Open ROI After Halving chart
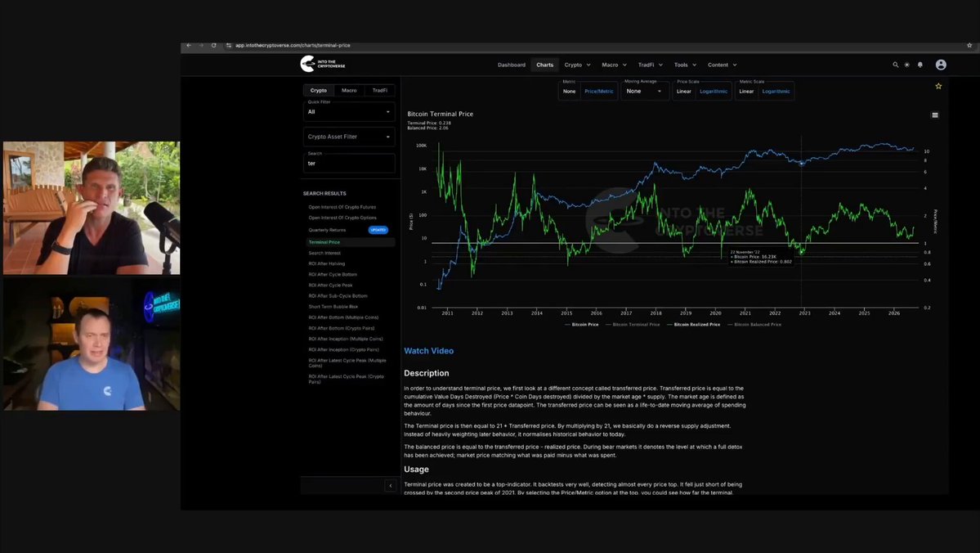980x553 pixels. pos(326,263)
